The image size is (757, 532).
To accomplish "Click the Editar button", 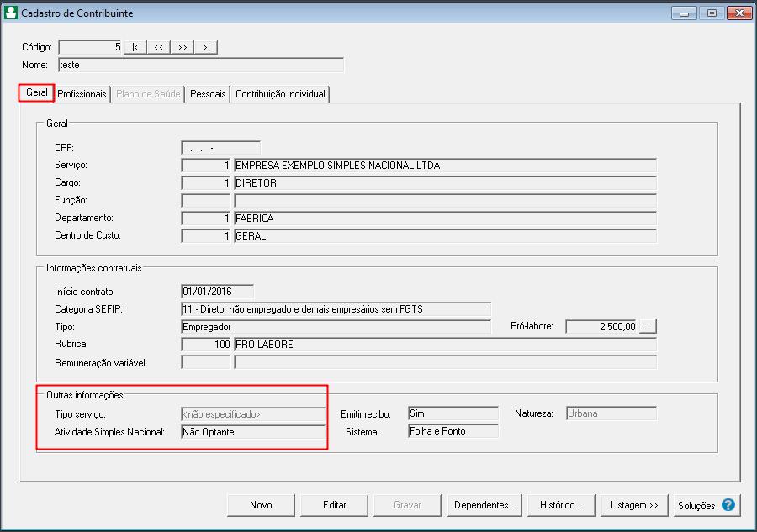I will (x=334, y=505).
